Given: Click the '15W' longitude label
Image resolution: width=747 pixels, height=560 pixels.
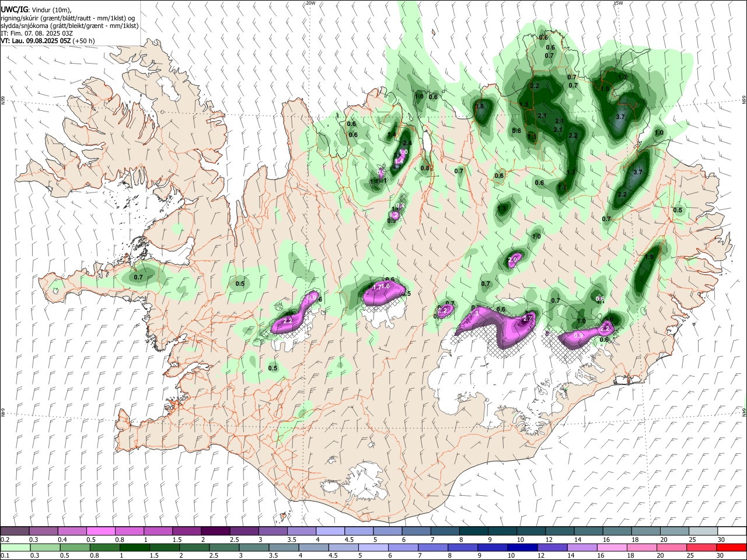Looking at the screenshot, I should [618, 3].
